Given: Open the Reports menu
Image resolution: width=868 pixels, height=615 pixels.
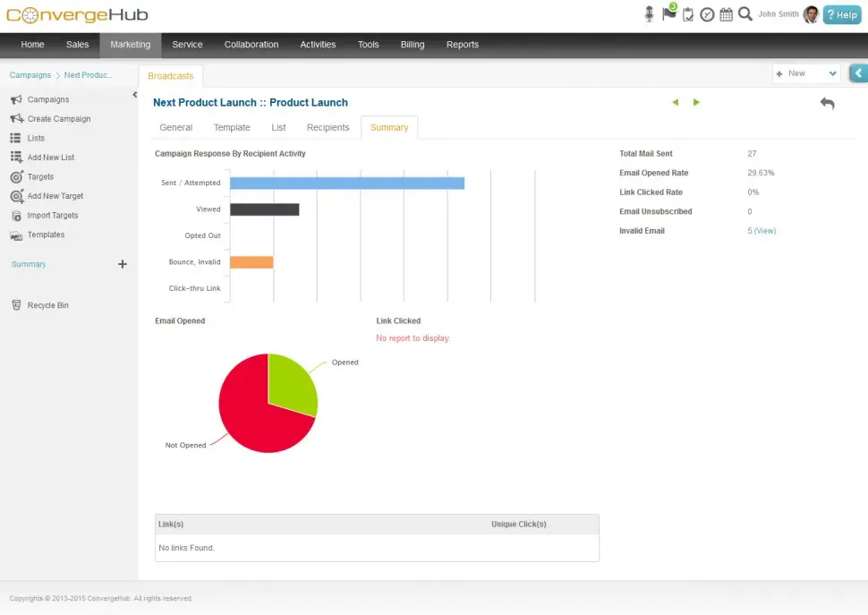Looking at the screenshot, I should (463, 44).
